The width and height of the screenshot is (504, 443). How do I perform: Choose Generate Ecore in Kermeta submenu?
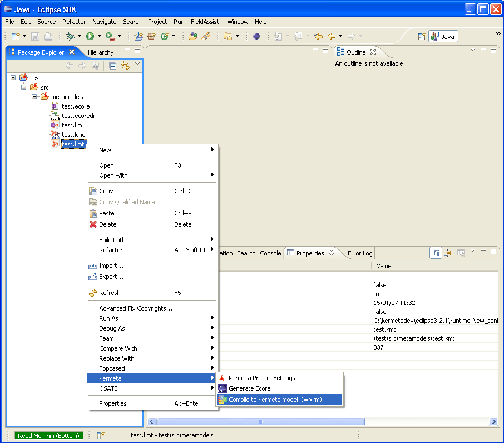click(x=280, y=388)
